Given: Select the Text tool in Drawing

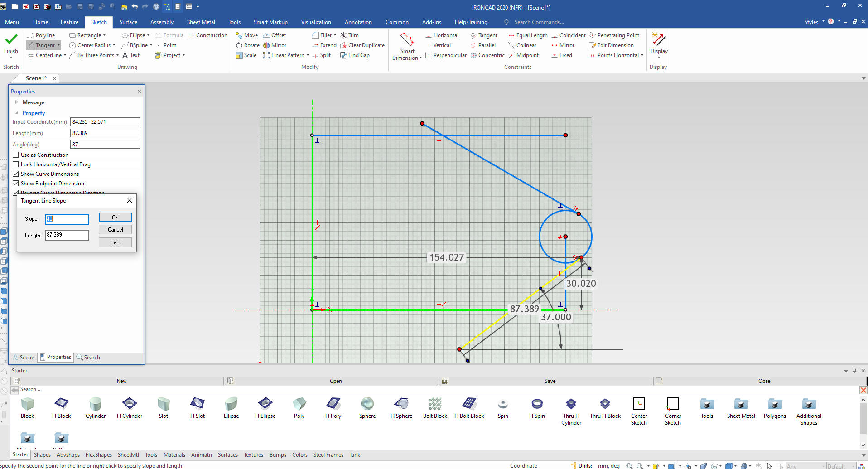Looking at the screenshot, I should [x=131, y=55].
